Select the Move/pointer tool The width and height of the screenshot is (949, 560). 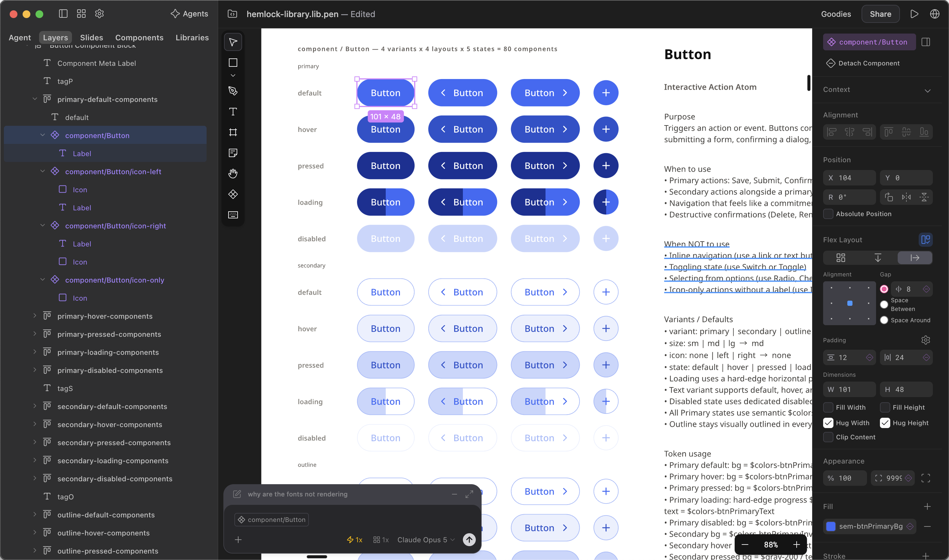click(x=233, y=42)
